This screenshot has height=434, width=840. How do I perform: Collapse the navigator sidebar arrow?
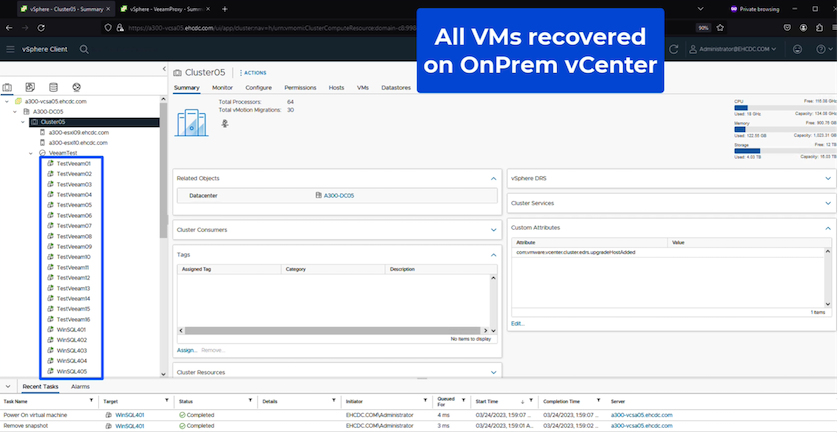pos(164,69)
